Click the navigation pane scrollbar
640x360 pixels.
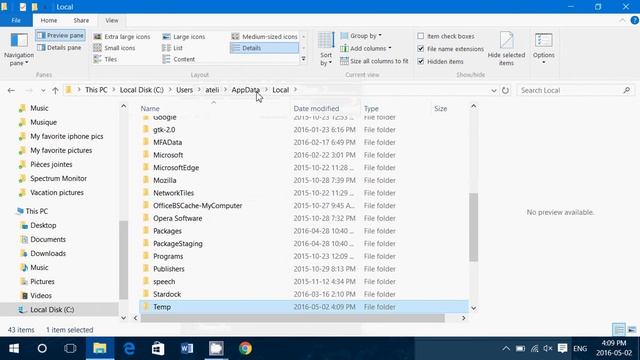tap(123, 260)
